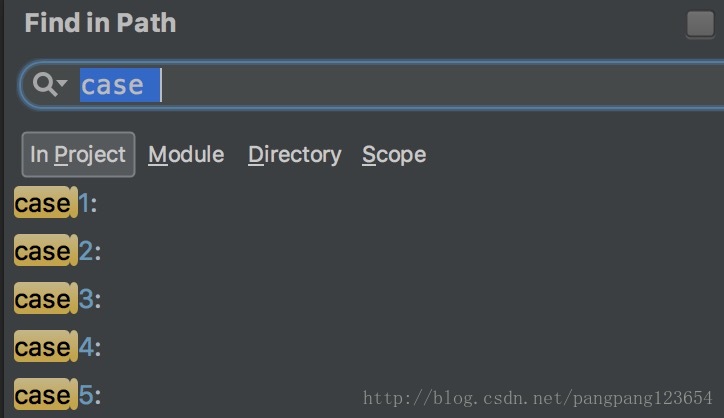Select the 'case 3:' search result
The width and height of the screenshot is (724, 418).
click(x=58, y=299)
